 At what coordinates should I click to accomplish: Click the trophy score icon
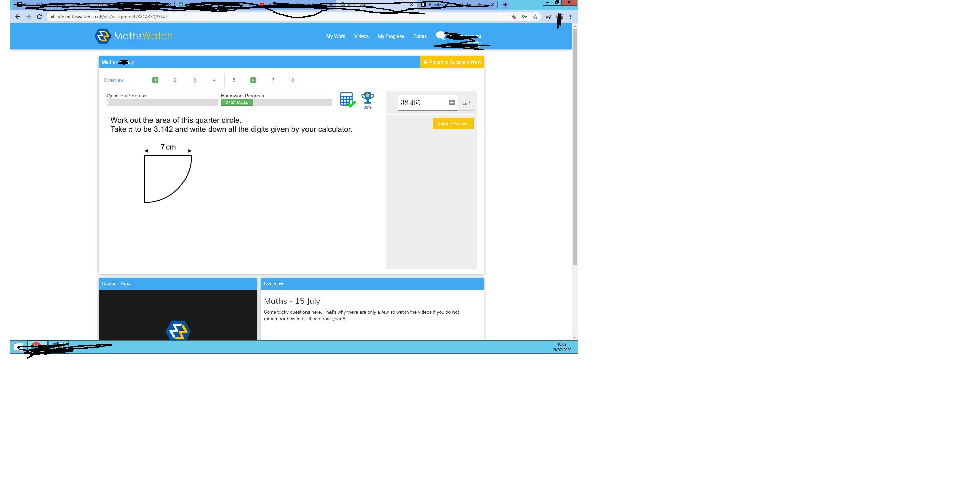368,98
